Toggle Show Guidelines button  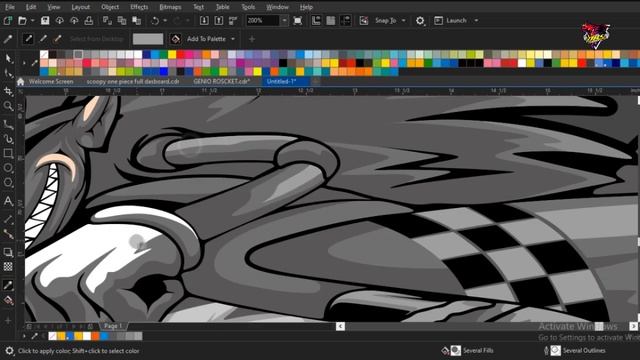(x=345, y=20)
